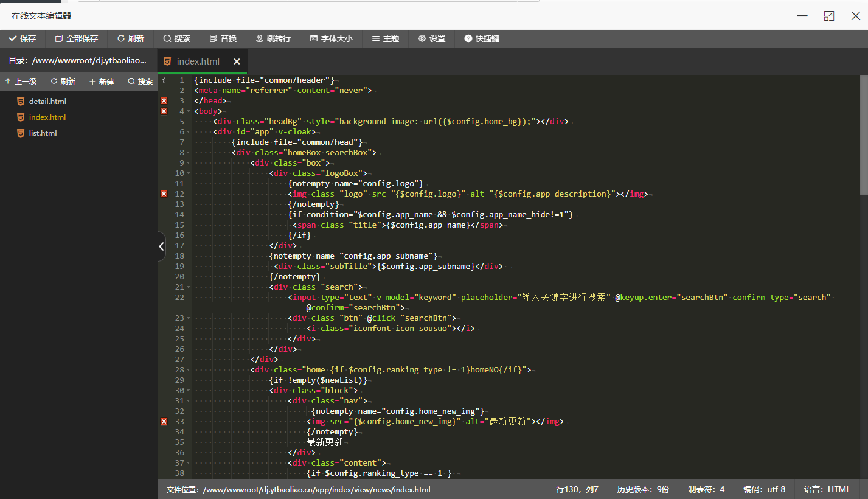Open detail.html from the file list

47,102
